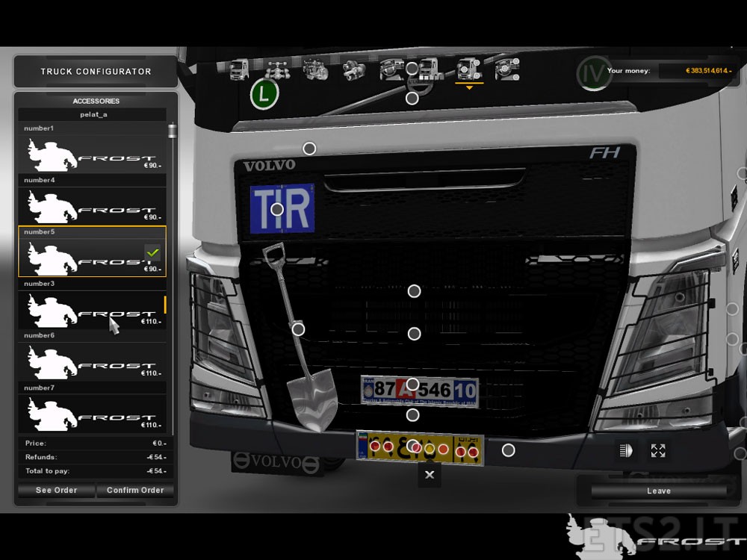
Task: Open the truck paint job tab icon
Action: pos(430,70)
